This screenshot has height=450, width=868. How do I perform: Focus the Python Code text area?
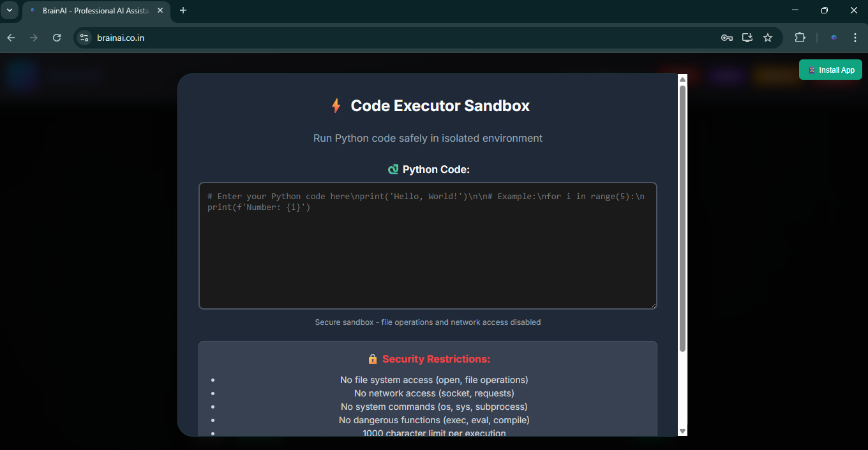[x=428, y=246]
